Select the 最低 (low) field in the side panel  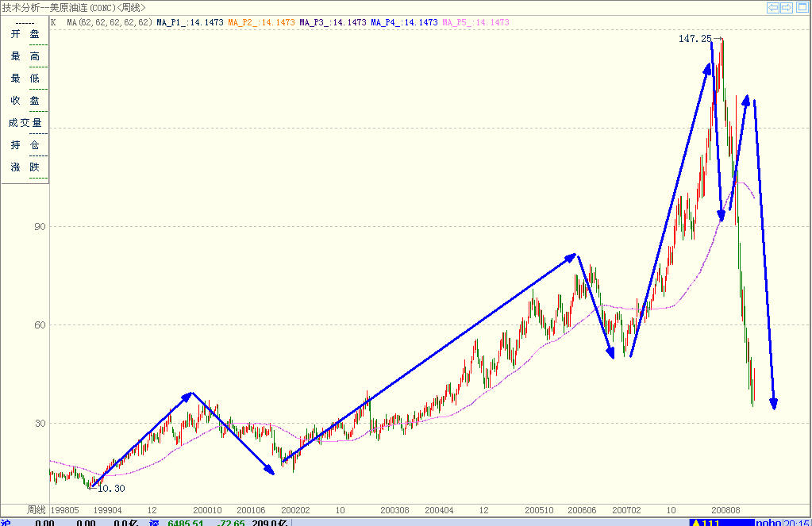tap(25, 79)
